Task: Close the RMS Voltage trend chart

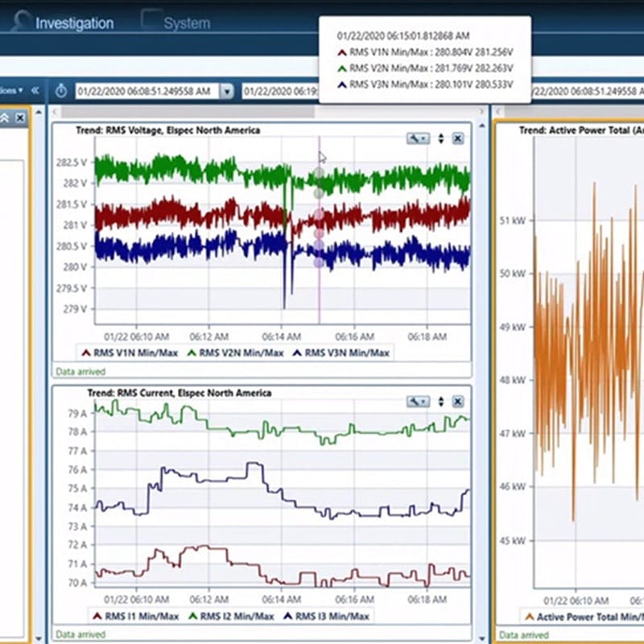Action: pos(457,138)
